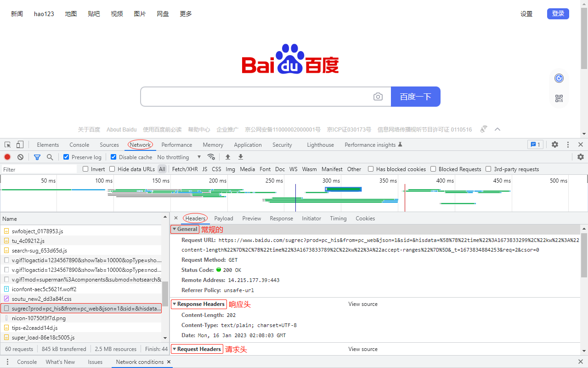588x368 pixels.
Task: Toggle the device toolbar icon
Action: point(20,144)
